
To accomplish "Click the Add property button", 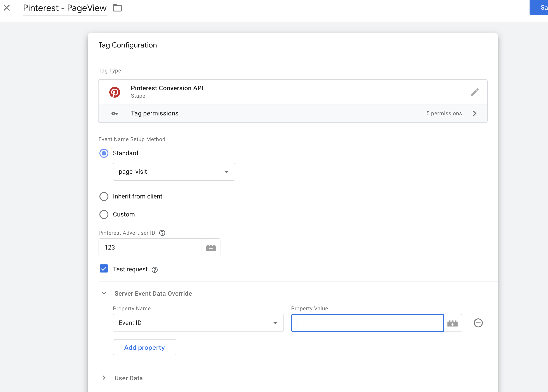I will point(145,347).
